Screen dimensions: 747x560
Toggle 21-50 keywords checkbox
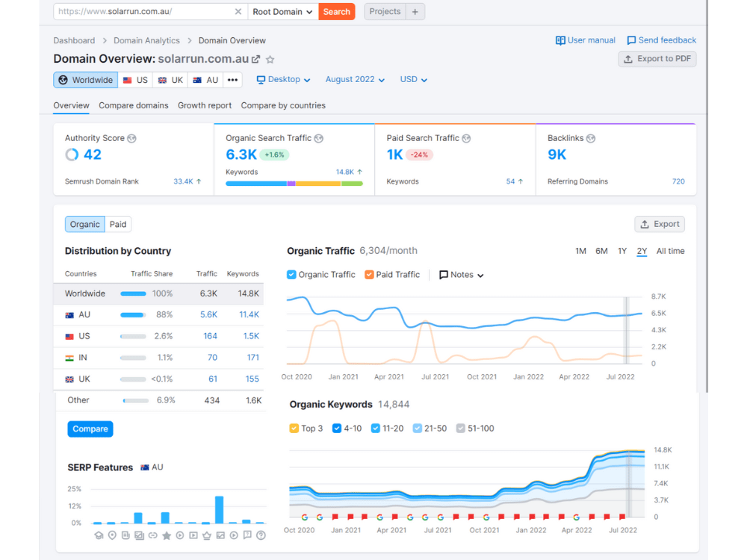(418, 428)
